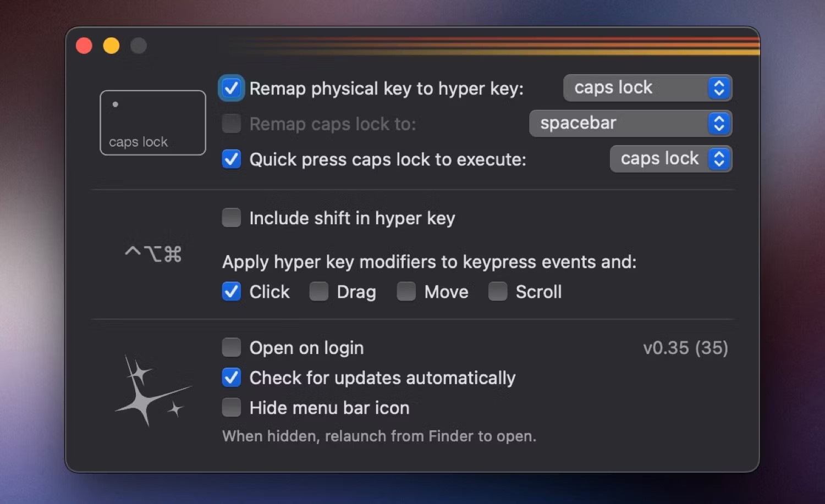Open the quick press action dropdown
Viewport: 825px width, 504px height.
pos(670,159)
